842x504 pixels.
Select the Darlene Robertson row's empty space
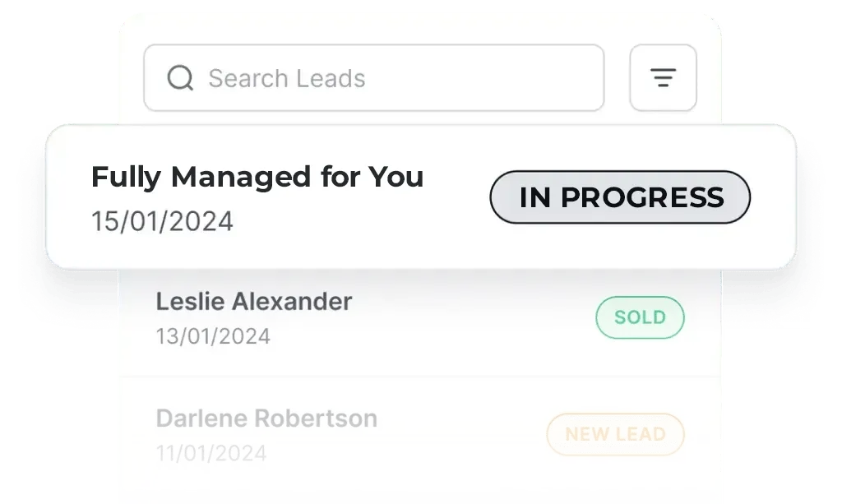(460, 436)
